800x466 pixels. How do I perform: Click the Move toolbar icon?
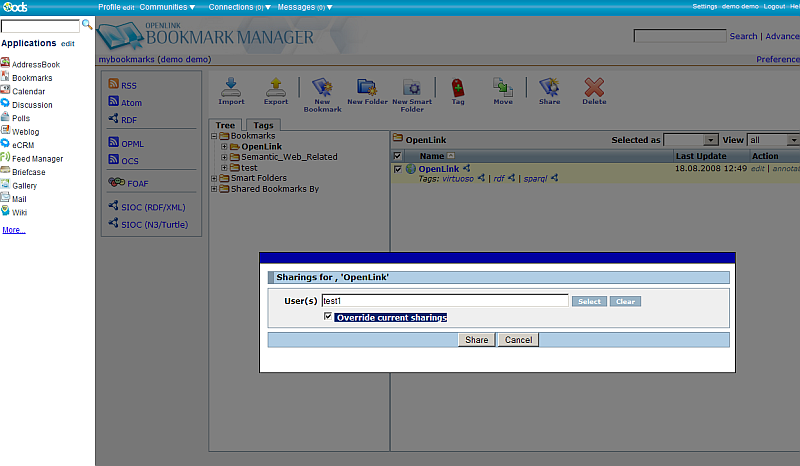pyautogui.click(x=503, y=88)
